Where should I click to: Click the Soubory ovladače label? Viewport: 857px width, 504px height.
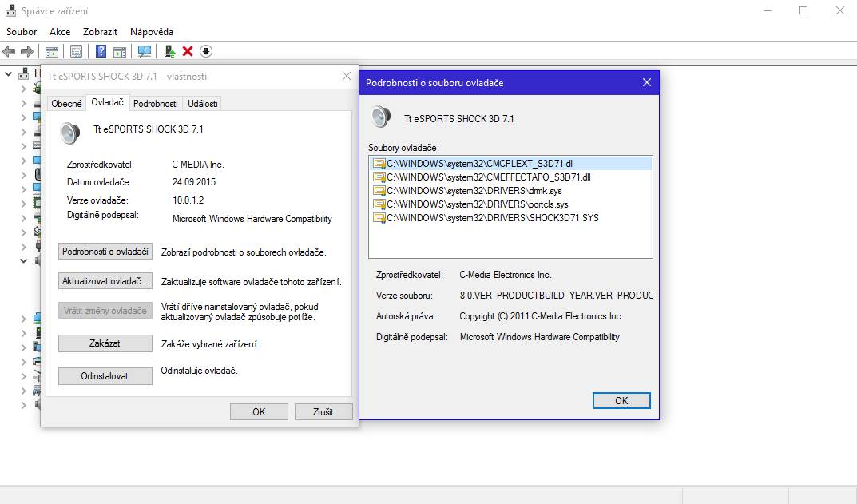tap(403, 148)
